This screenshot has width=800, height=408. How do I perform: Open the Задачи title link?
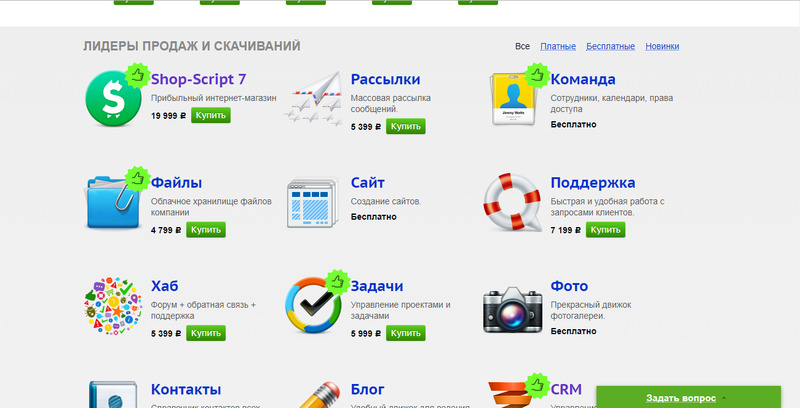(377, 287)
